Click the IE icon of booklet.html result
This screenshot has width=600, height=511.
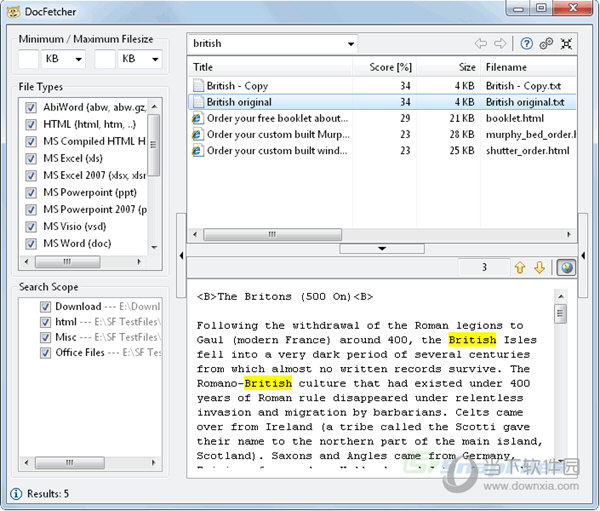coord(197,118)
